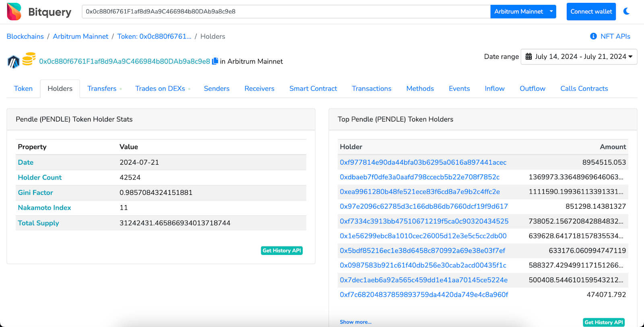This screenshot has height=327, width=644.
Task: Click the Gini Factor property link
Action: click(35, 192)
